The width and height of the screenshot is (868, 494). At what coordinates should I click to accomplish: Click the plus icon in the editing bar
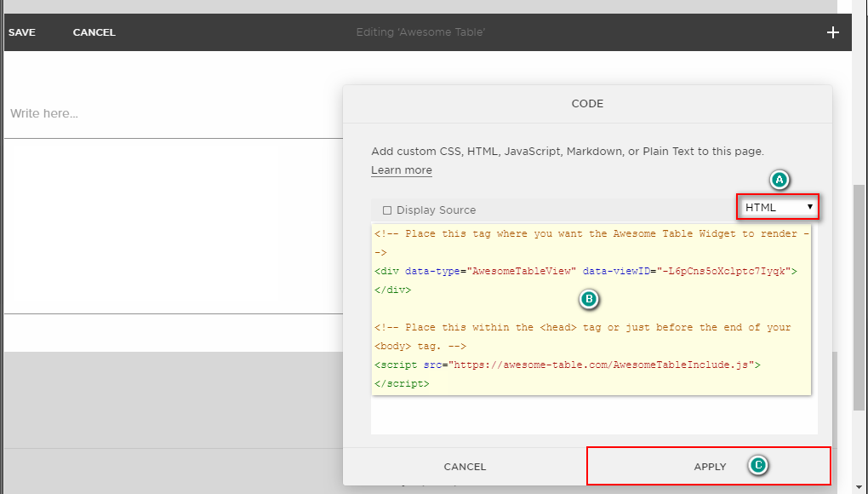point(832,32)
